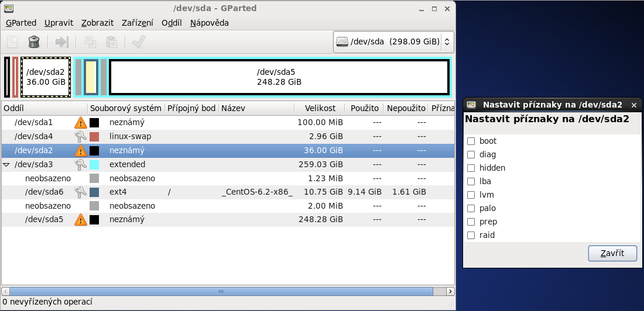Open the Zobrazit menu
The image size is (644, 311).
click(97, 23)
